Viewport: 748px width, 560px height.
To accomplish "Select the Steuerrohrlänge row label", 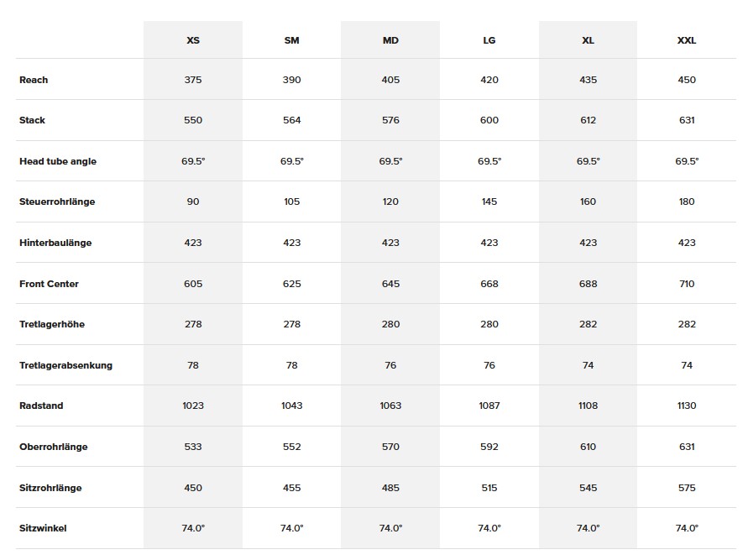I will tap(57, 201).
